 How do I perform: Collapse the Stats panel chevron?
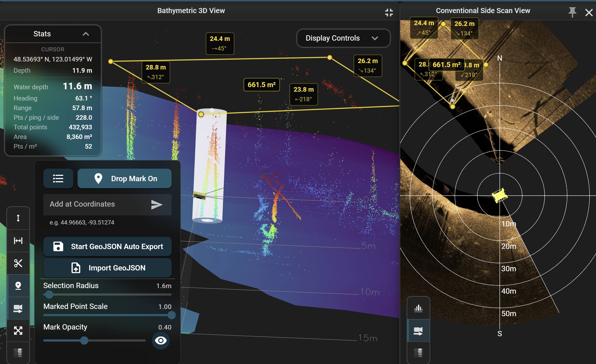[x=86, y=34]
